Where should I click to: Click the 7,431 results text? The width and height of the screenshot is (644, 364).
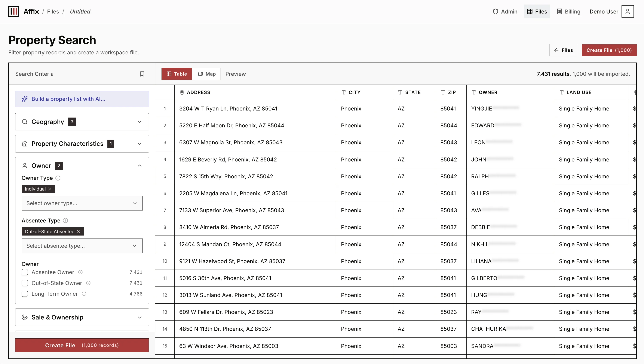click(x=553, y=74)
